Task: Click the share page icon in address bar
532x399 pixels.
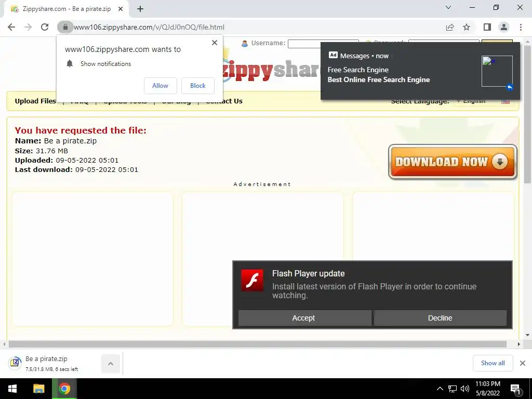Action: coord(450,27)
